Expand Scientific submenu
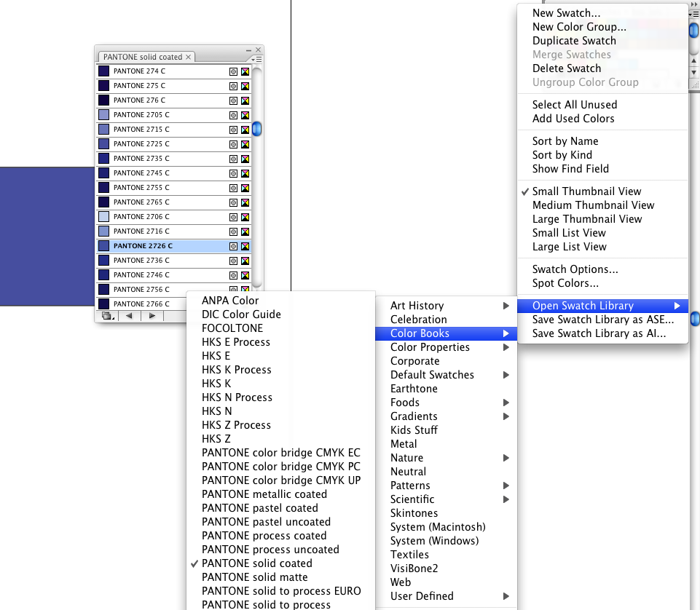The height and width of the screenshot is (610, 700). click(446, 499)
